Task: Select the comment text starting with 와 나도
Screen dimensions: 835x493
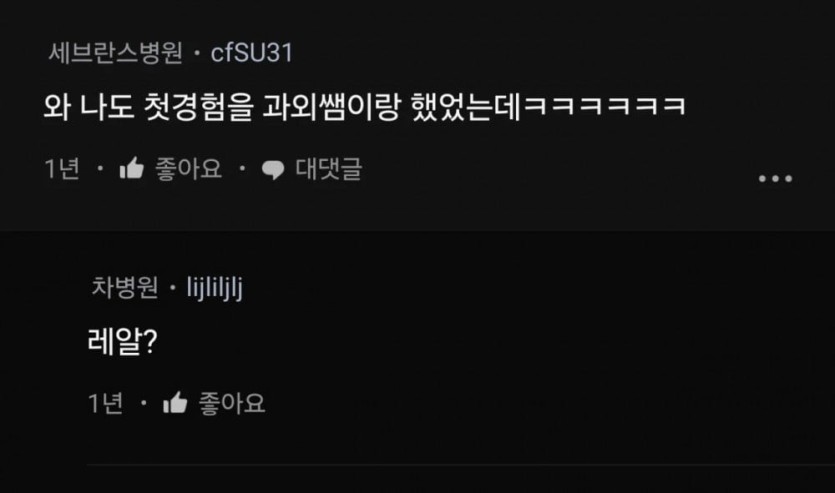Action: [x=364, y=106]
